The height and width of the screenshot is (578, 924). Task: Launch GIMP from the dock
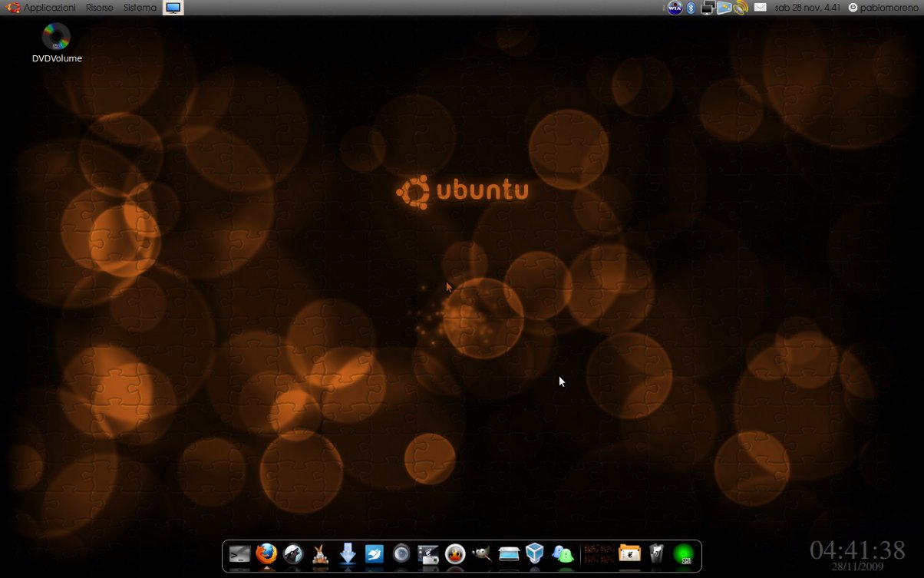482,554
